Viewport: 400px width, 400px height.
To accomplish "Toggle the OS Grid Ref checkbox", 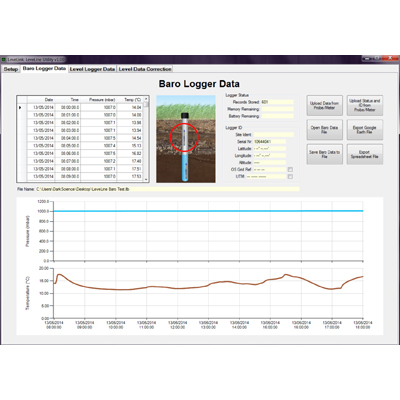I will 290,169.
